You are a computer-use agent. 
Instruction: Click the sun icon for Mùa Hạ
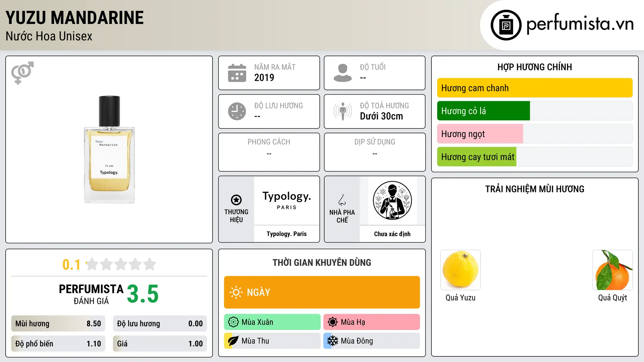point(332,322)
